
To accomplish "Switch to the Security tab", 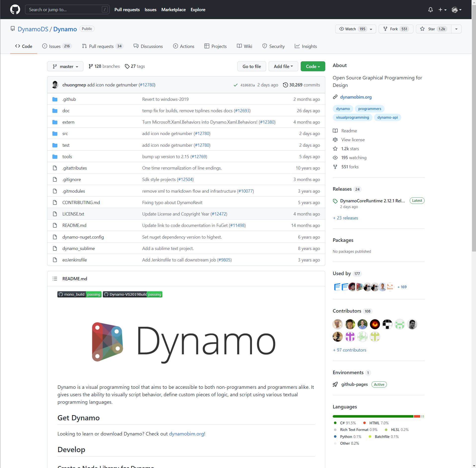I will pyautogui.click(x=273, y=46).
